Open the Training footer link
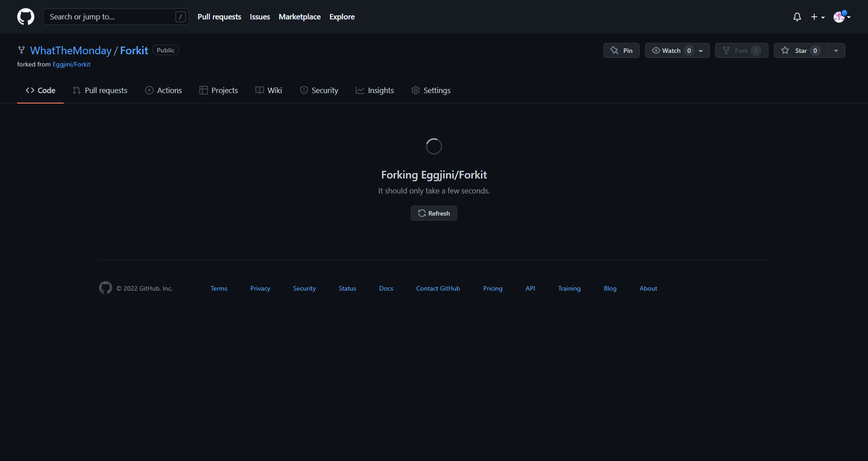 coord(569,288)
